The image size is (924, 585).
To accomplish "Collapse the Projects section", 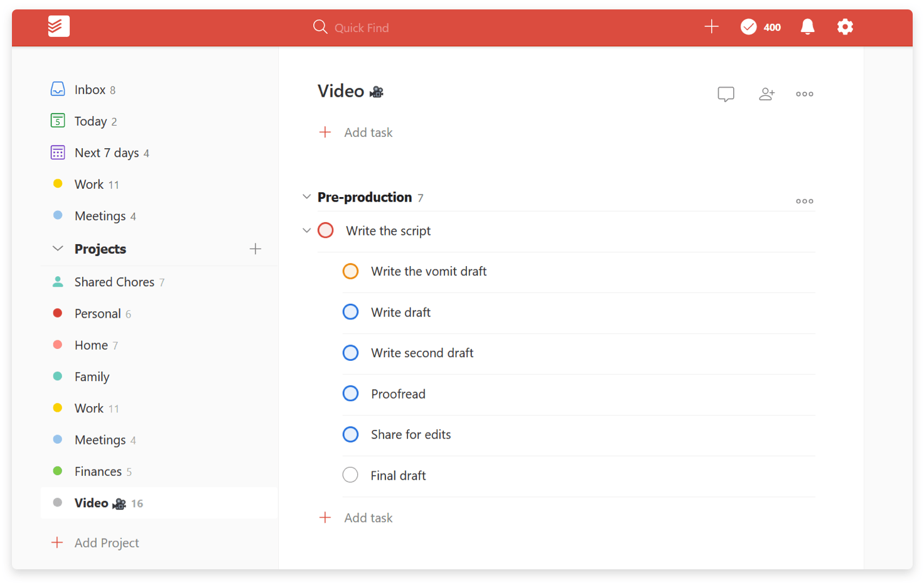I will click(58, 249).
